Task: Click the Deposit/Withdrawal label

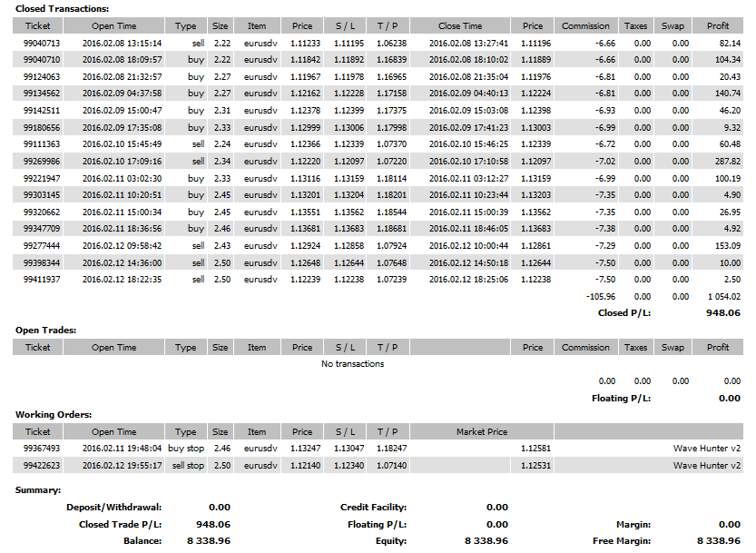Action: (113, 508)
